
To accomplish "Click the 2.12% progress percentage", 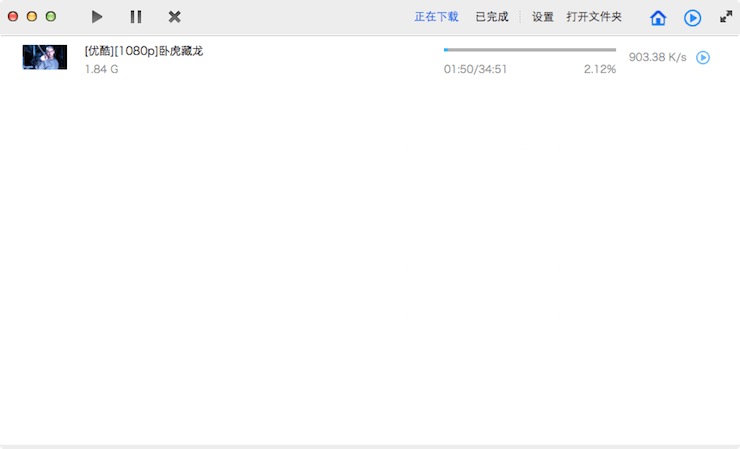I will point(600,69).
